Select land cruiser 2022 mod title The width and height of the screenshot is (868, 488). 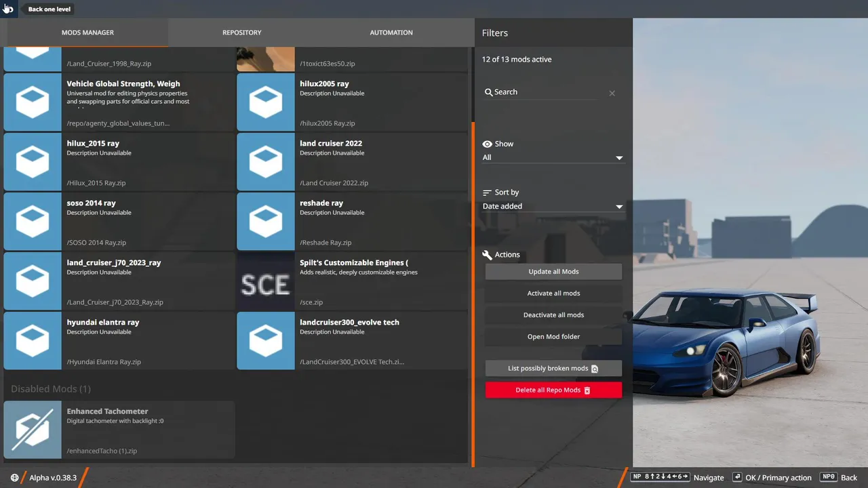pyautogui.click(x=331, y=144)
